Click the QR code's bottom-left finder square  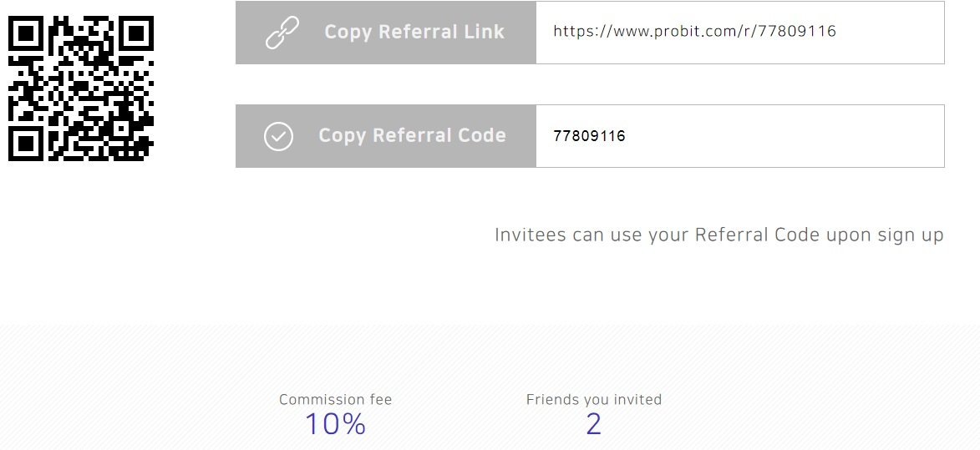[x=26, y=144]
